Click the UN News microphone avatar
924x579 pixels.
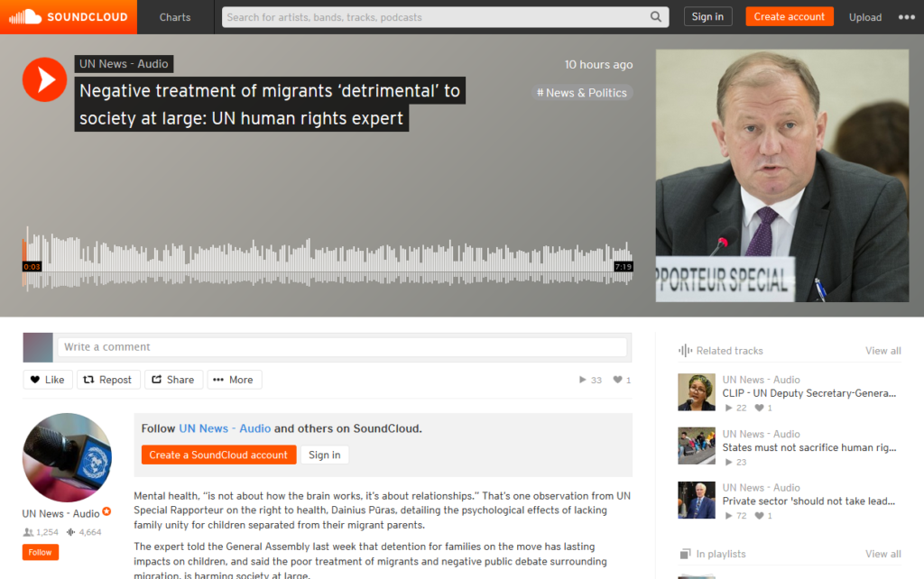[x=67, y=457]
